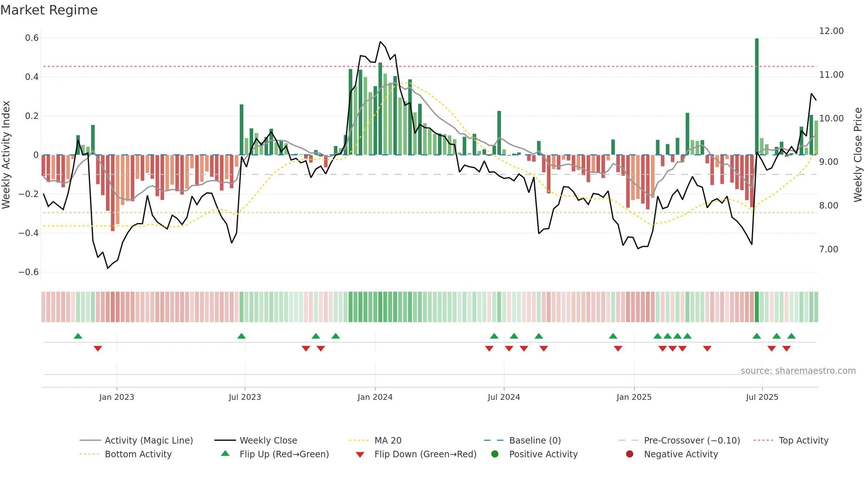This screenshot has height=488, width=868.
Task: Click the Weekly Activity Index axis label
Action: pos(6,155)
